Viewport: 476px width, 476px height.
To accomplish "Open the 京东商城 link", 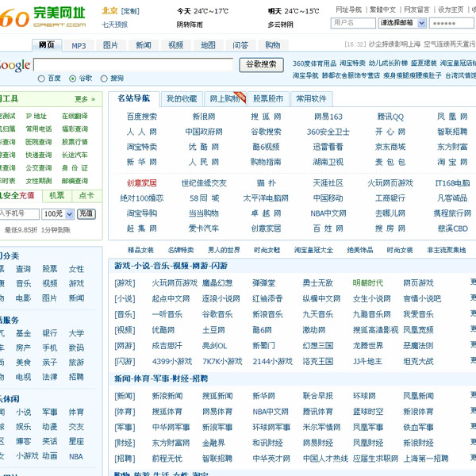I will 390,147.
